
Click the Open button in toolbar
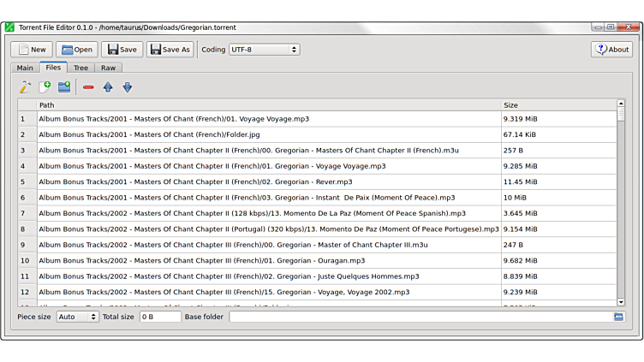[x=76, y=50]
